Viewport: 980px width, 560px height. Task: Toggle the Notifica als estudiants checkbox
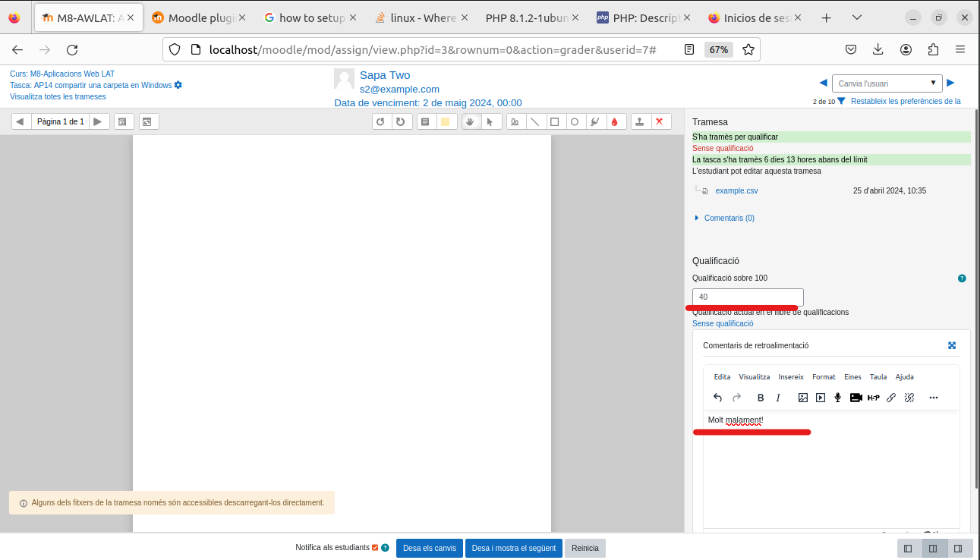pos(375,548)
